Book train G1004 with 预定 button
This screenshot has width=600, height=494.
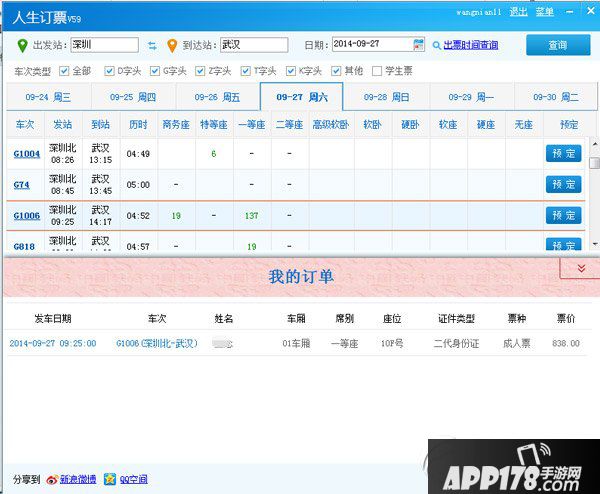[x=563, y=153]
